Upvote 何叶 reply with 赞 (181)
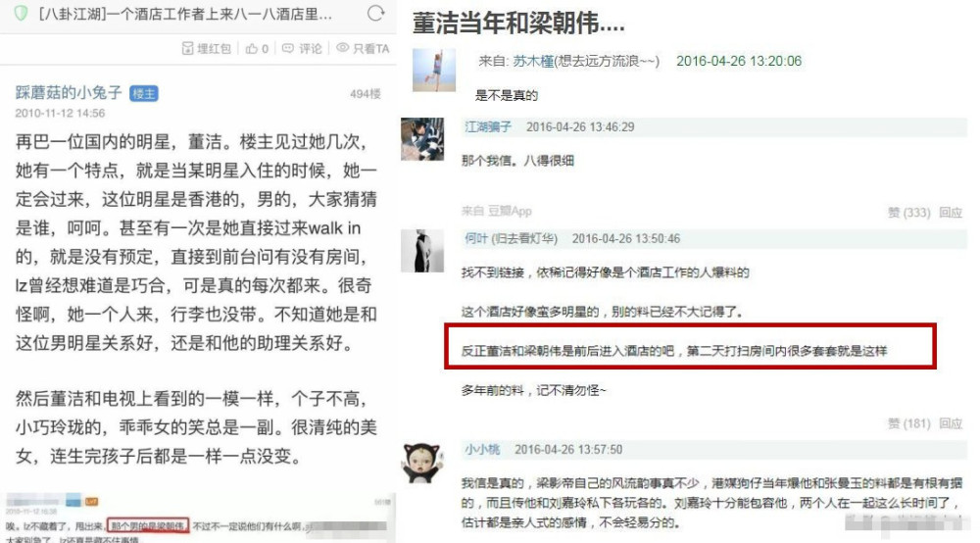The height and width of the screenshot is (543, 980). coord(909,423)
